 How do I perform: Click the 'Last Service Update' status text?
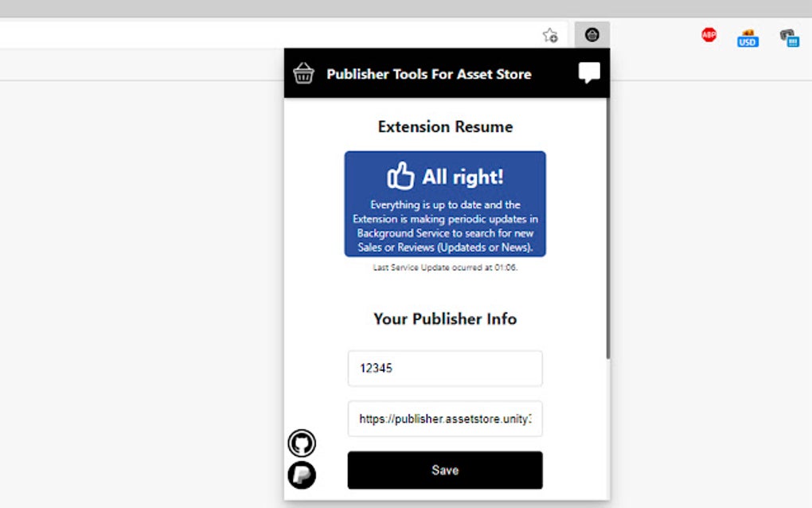(x=444, y=268)
